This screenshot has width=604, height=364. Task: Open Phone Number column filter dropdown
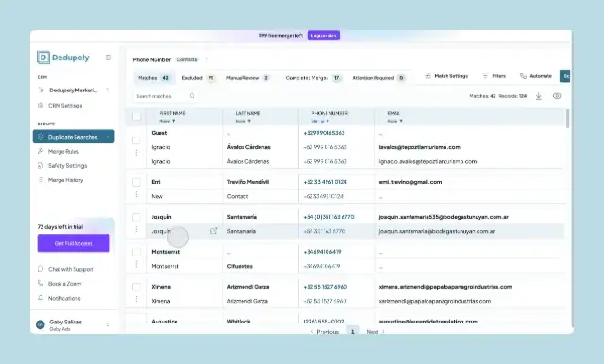(320, 121)
